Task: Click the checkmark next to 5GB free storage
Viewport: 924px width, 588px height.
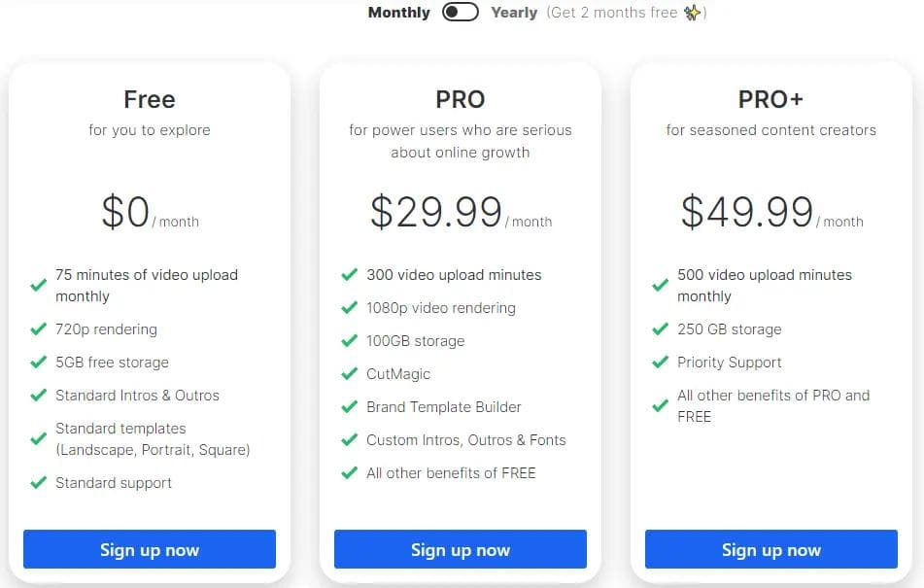Action: [x=39, y=363]
